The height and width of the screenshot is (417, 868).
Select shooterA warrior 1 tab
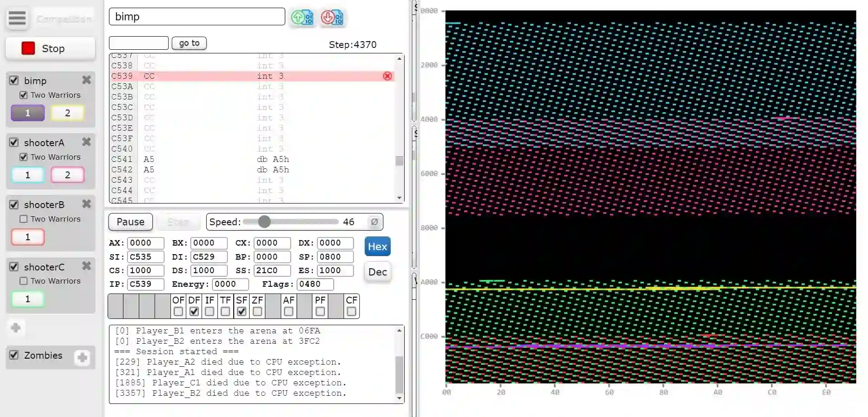[x=28, y=175]
